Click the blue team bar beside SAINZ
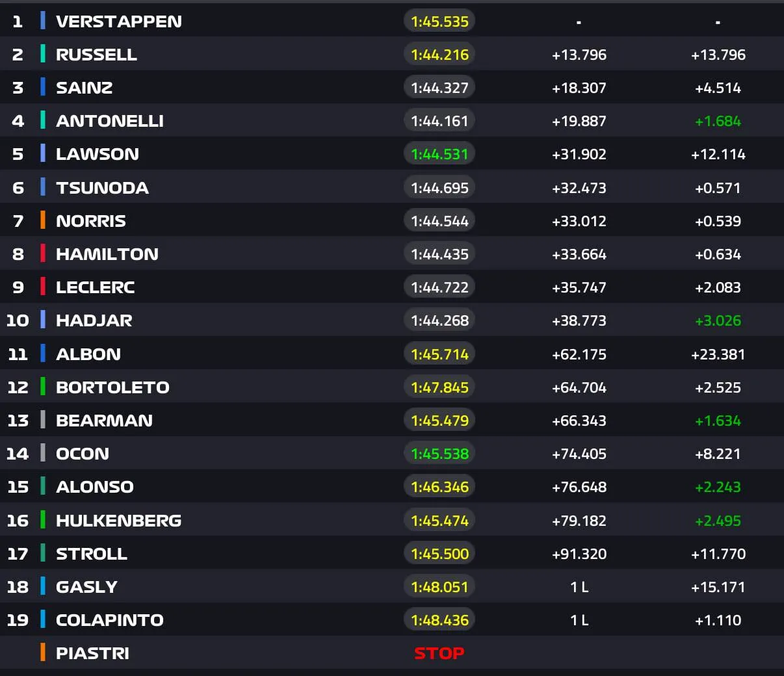This screenshot has width=784, height=676. click(x=43, y=87)
